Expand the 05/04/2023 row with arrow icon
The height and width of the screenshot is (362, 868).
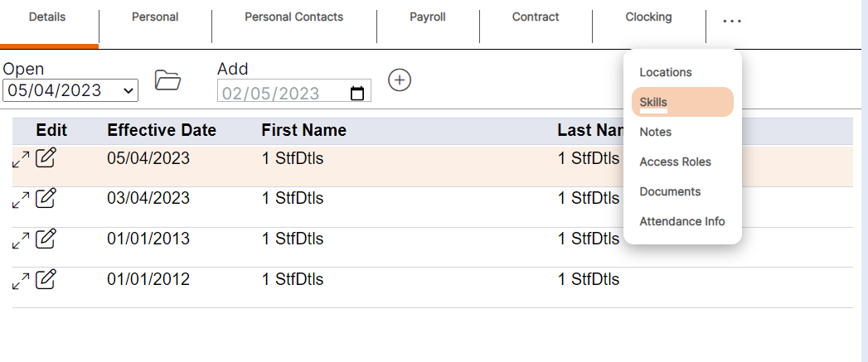(21, 158)
